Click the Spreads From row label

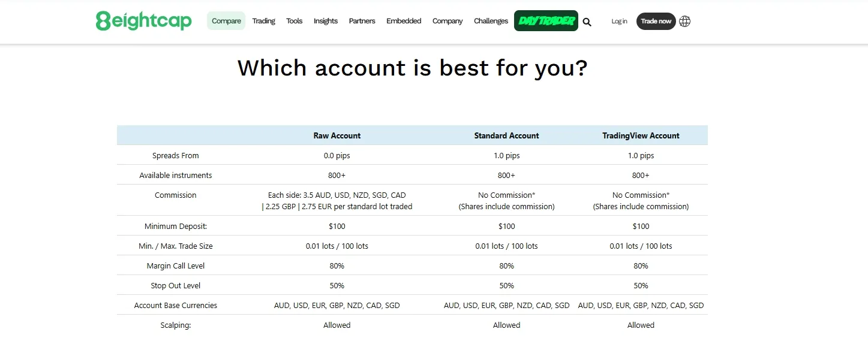click(175, 155)
